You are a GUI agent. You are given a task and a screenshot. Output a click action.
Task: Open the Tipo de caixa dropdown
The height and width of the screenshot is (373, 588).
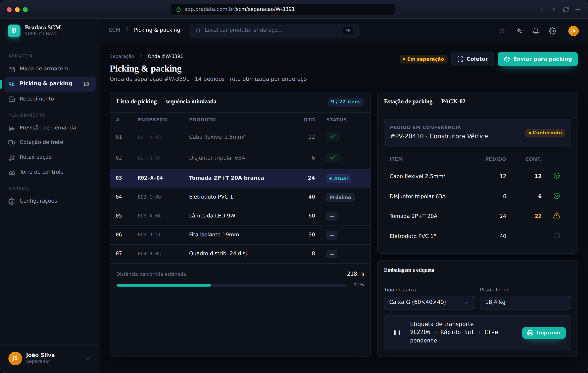(429, 303)
